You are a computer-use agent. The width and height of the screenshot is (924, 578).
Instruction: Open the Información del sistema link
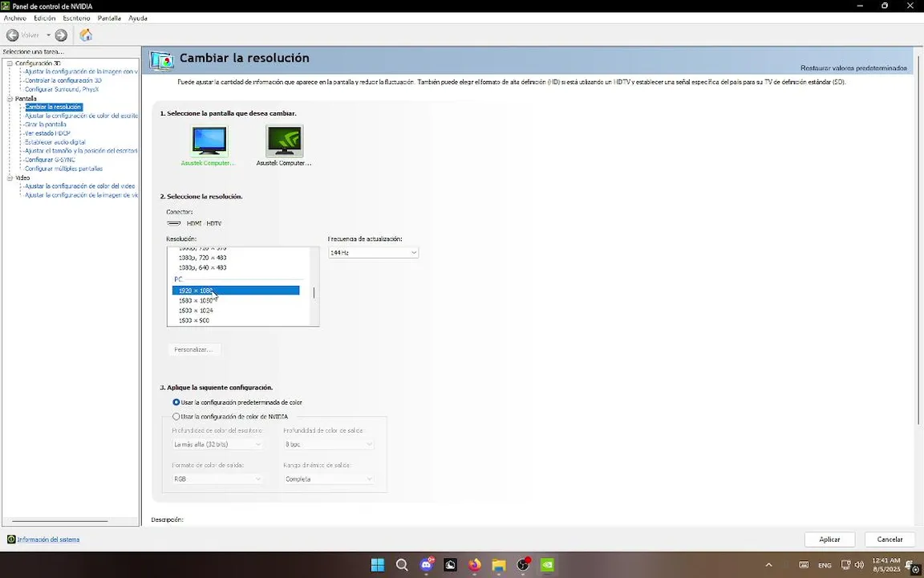click(48, 539)
